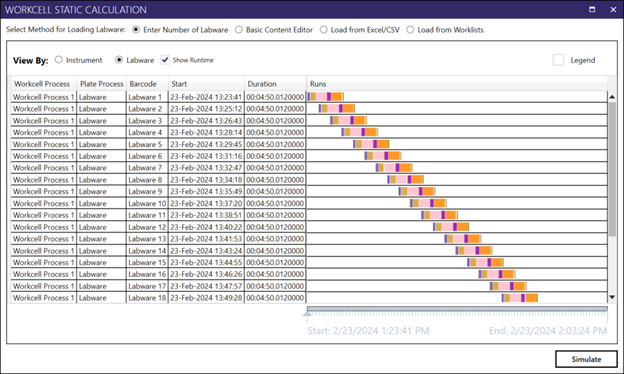
Task: Click the Labware 1 Gantt run bar
Action: pos(326,97)
